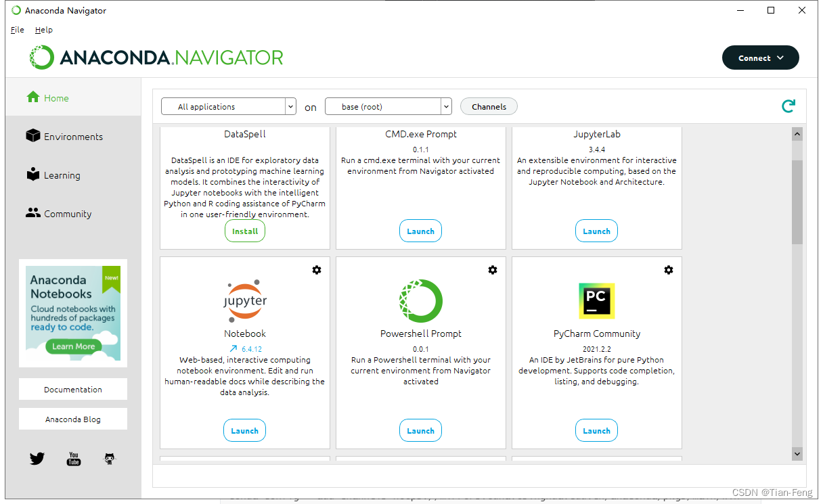Click the scrollbar up arrow

pos(797,135)
